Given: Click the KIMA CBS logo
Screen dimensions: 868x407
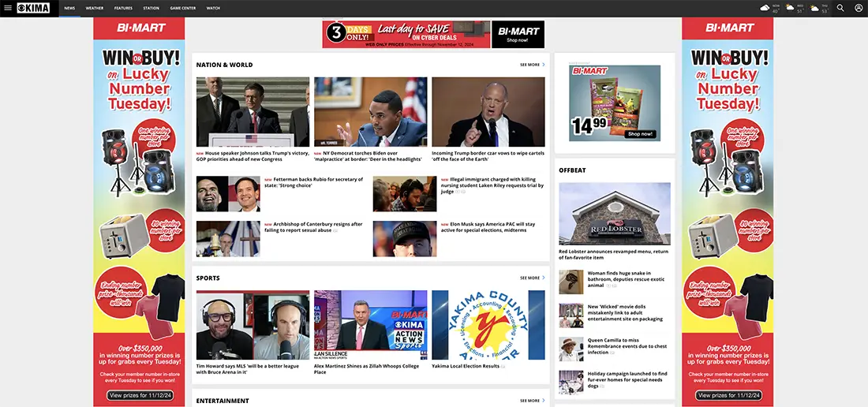Looking at the screenshot, I should pyautogui.click(x=33, y=8).
